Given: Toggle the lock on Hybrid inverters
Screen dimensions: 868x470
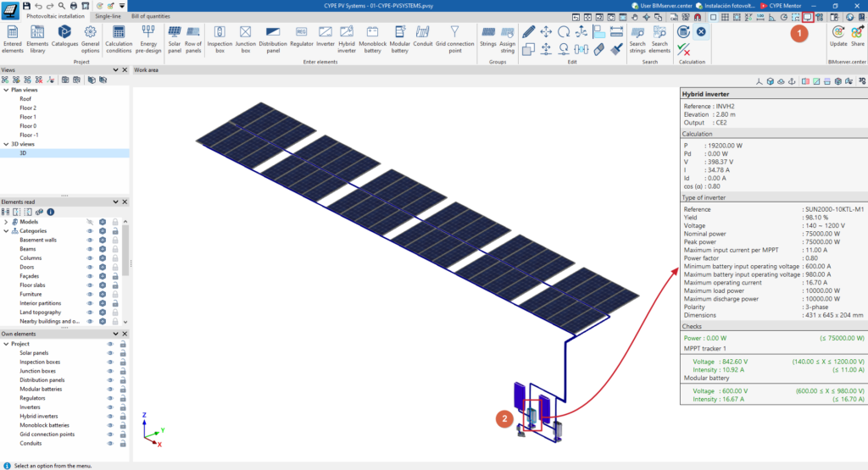Looking at the screenshot, I should coord(123,417).
